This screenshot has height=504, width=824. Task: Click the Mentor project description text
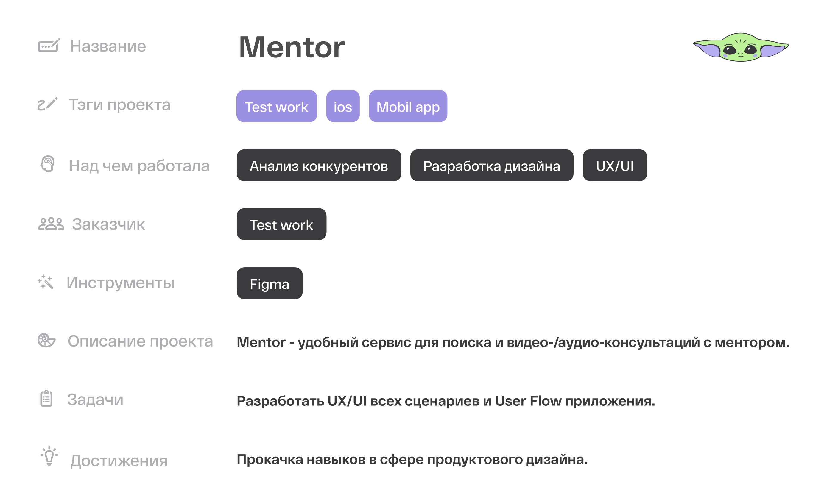coord(513,342)
